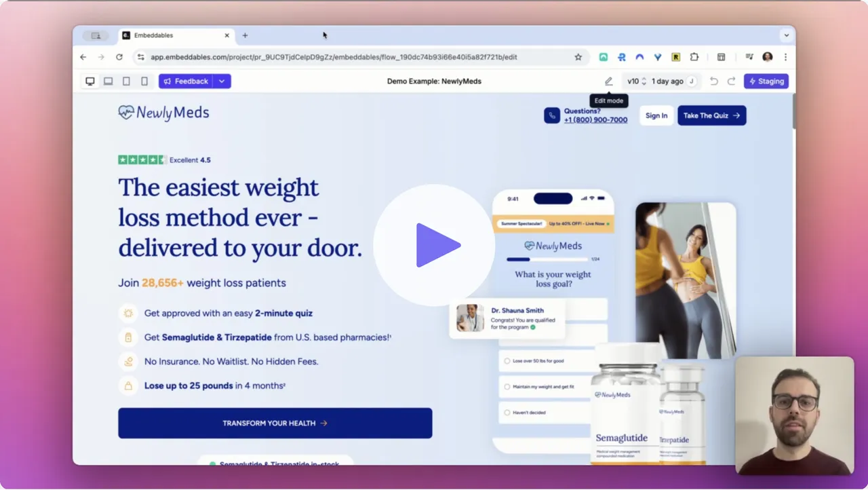The width and height of the screenshot is (868, 490).
Task: Select the Embeddables browser tab
Action: [x=176, y=35]
